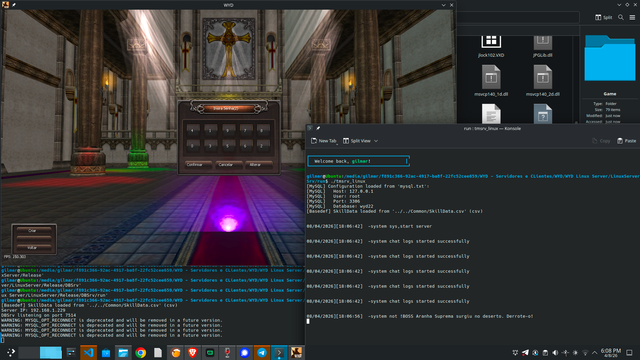Viewport: 640px width, 360px height.
Task: Click the Konsole title bar pin icon
Action: click(x=318, y=128)
